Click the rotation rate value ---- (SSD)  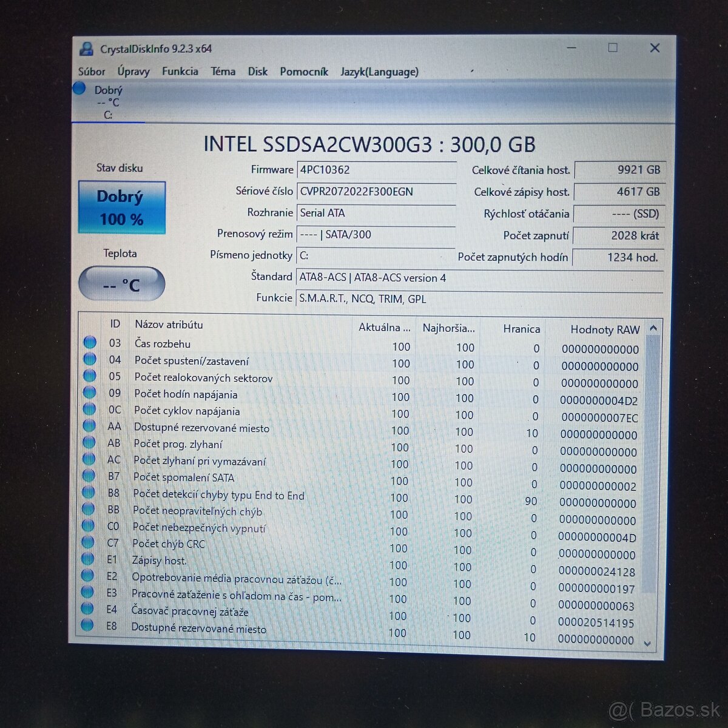point(619,214)
